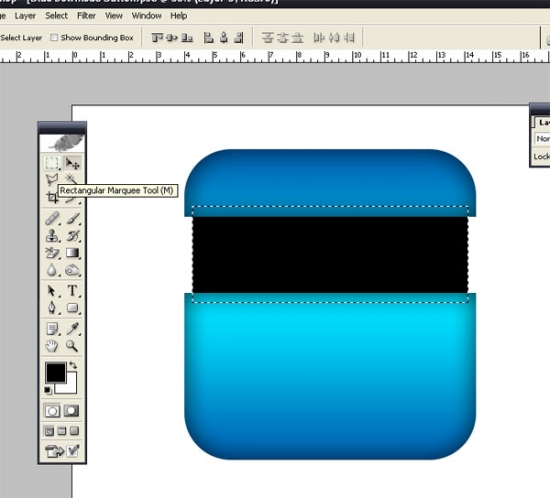Image resolution: width=550 pixels, height=498 pixels.
Task: Select the Eyedropper tool
Action: click(73, 329)
